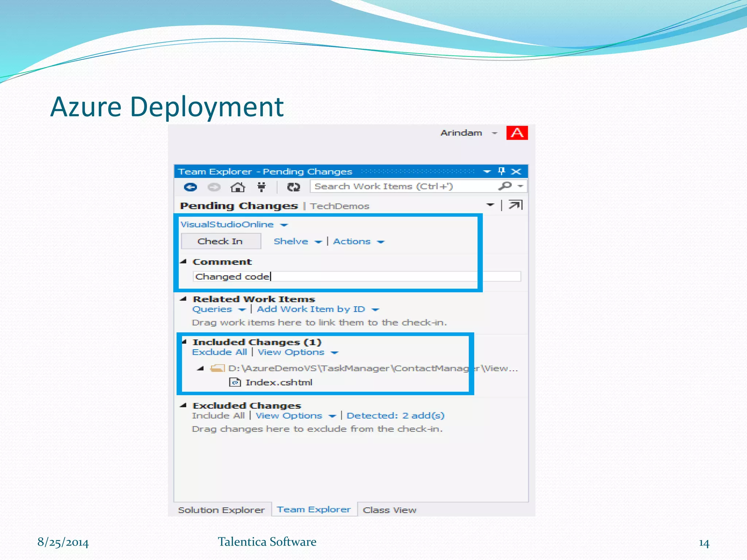Click the red A account icon
This screenshot has height=560, width=747.
[x=517, y=133]
